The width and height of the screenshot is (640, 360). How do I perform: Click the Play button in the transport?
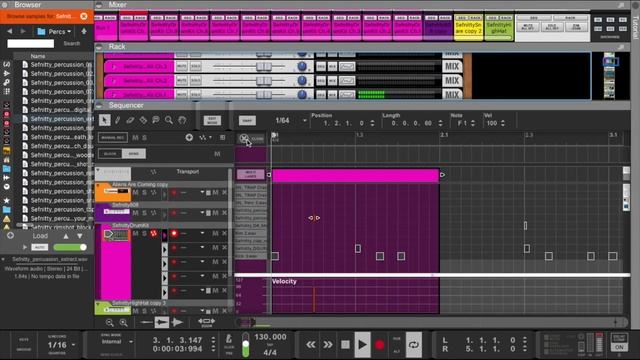(362, 345)
